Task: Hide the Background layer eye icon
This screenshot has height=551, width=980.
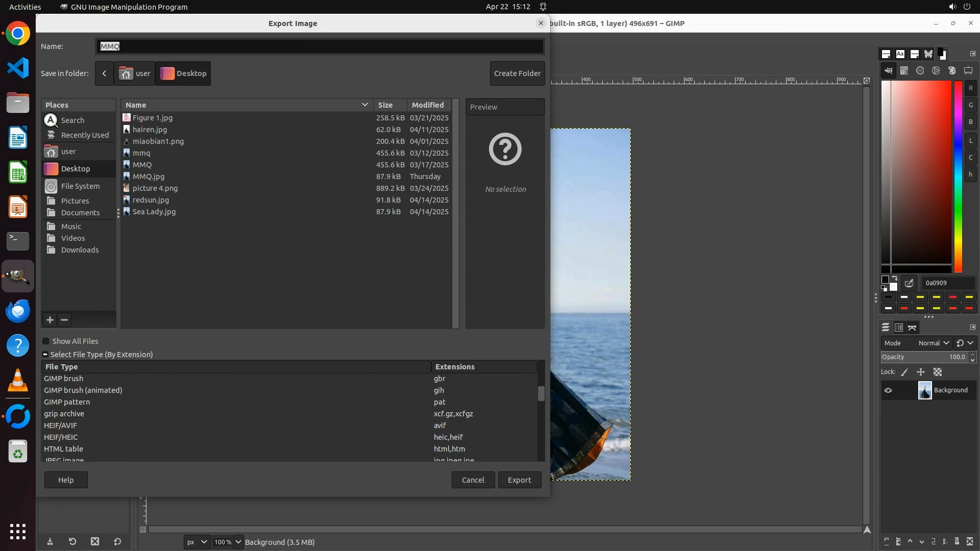Action: click(x=888, y=390)
